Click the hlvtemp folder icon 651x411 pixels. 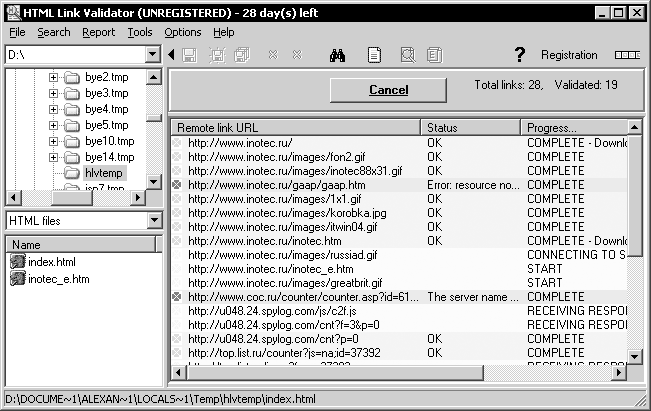72,173
